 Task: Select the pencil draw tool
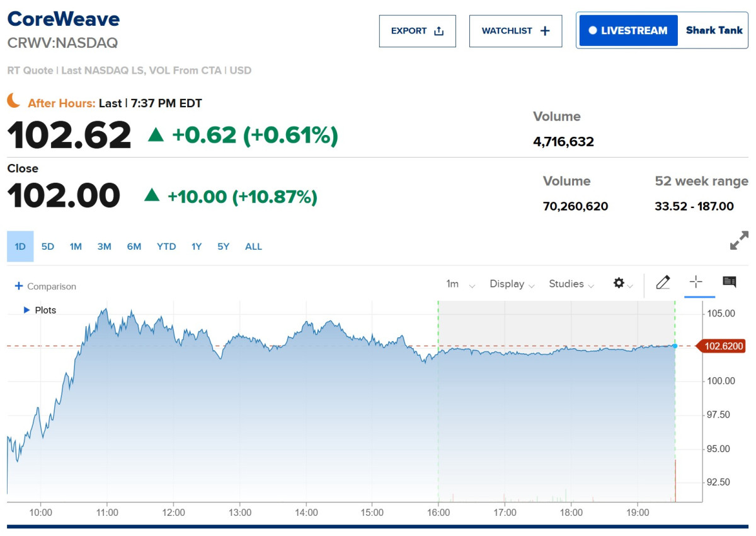click(x=663, y=282)
